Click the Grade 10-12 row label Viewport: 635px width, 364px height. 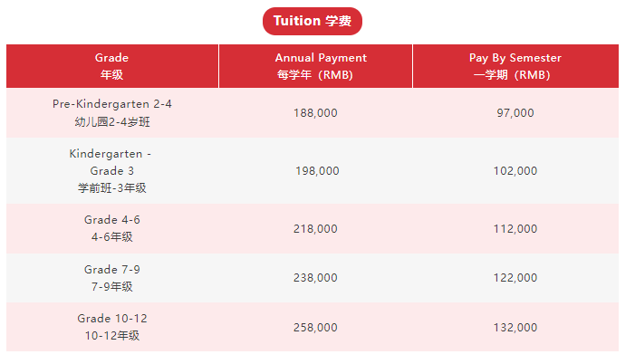[112, 327]
